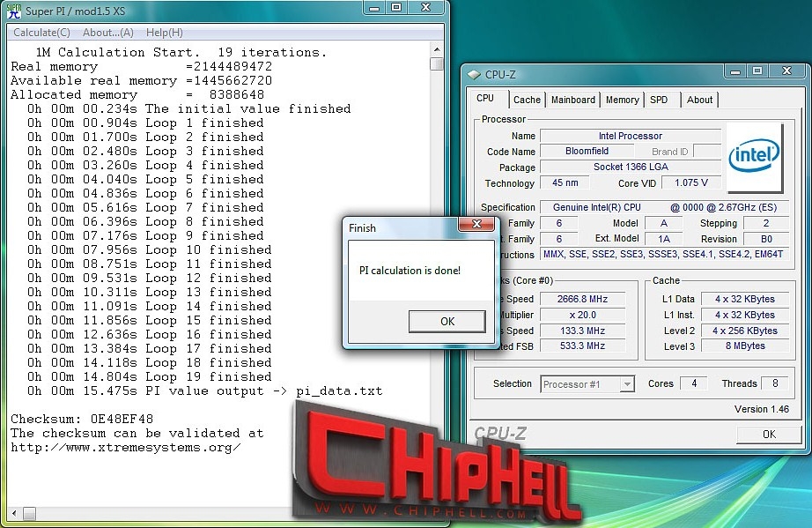Click the Code Name value Bloomfield
Screen dimensions: 812x528
pyautogui.click(x=587, y=152)
